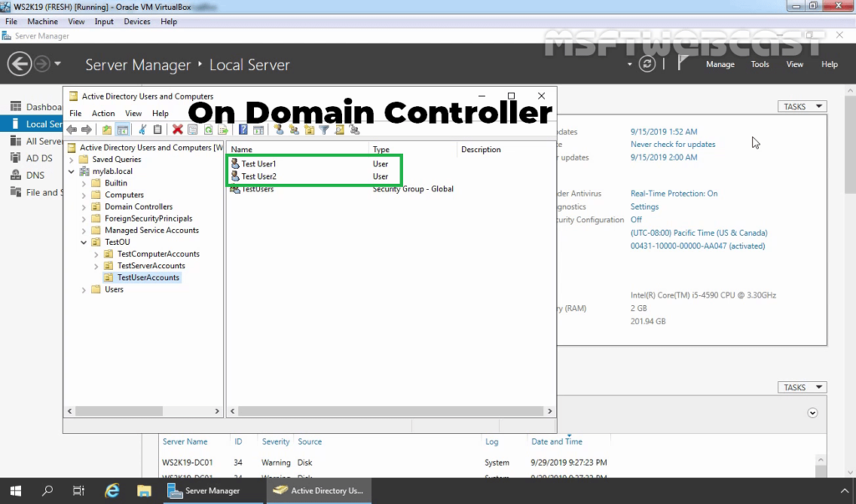
Task: Expand the Saved Queries node
Action: tap(72, 160)
